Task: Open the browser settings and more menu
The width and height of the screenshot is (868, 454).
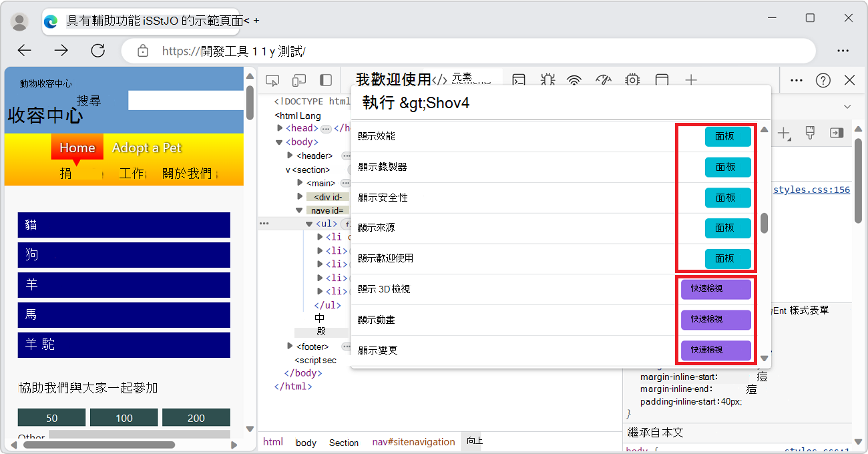Action: [843, 51]
